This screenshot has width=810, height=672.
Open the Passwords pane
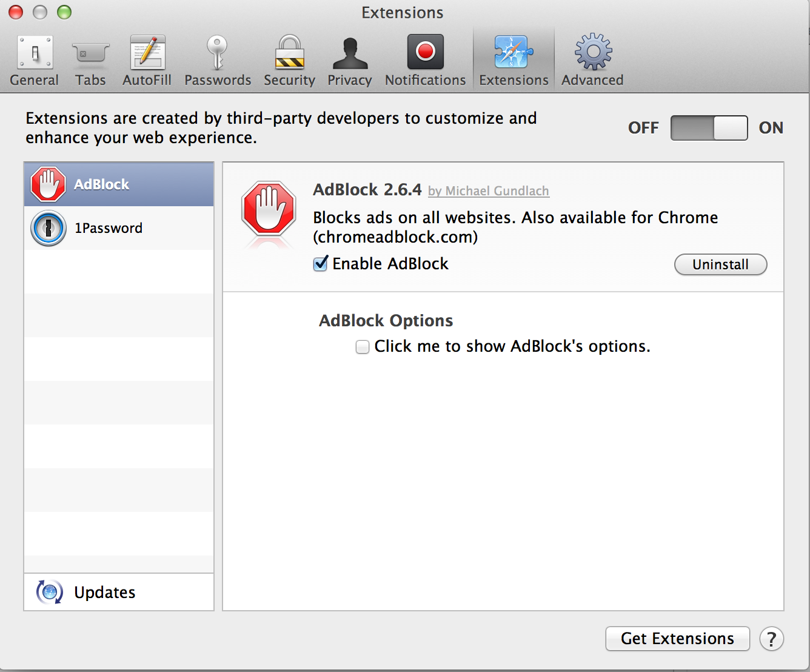tap(218, 61)
